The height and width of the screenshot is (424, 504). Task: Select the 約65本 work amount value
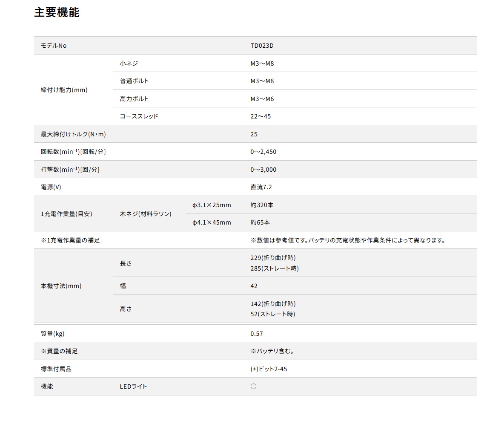pos(260,222)
